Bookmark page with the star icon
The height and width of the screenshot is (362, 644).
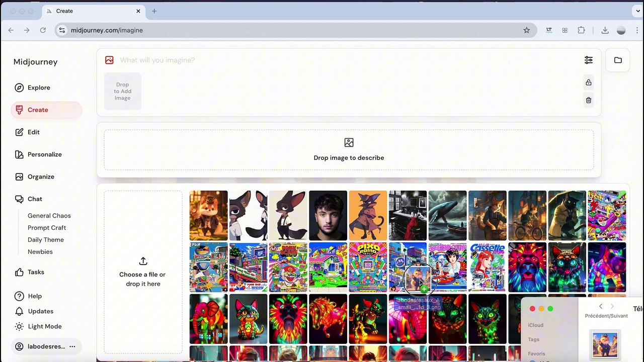pyautogui.click(x=526, y=30)
